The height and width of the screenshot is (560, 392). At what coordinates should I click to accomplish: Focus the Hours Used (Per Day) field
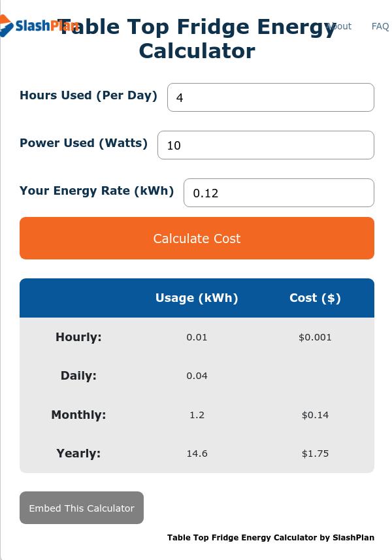tap(270, 97)
